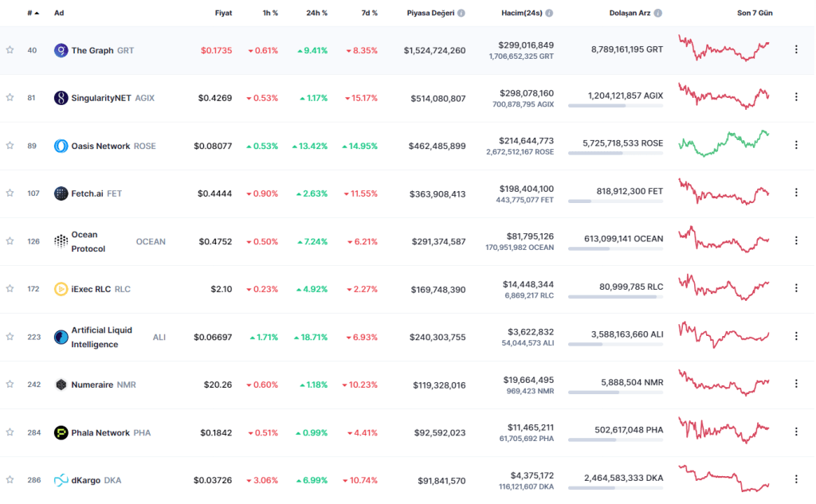The image size is (816, 504).
Task: Open SingularityNET coin page
Action: (101, 98)
